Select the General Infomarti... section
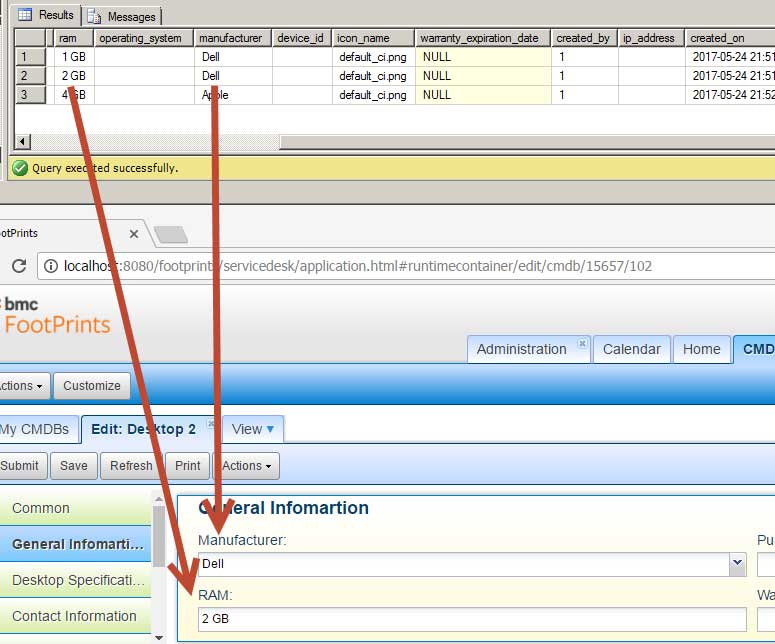 pyautogui.click(x=75, y=544)
